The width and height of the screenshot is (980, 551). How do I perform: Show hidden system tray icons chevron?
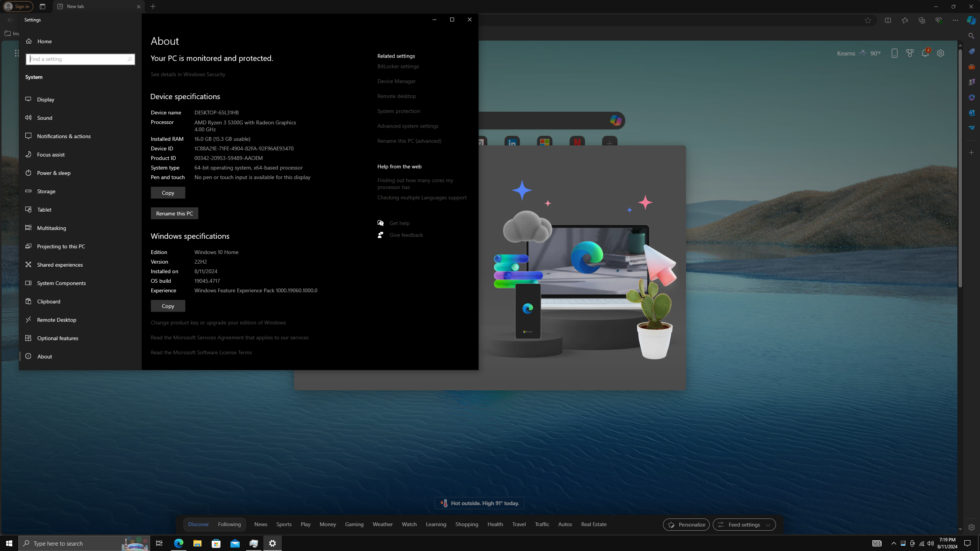click(893, 543)
